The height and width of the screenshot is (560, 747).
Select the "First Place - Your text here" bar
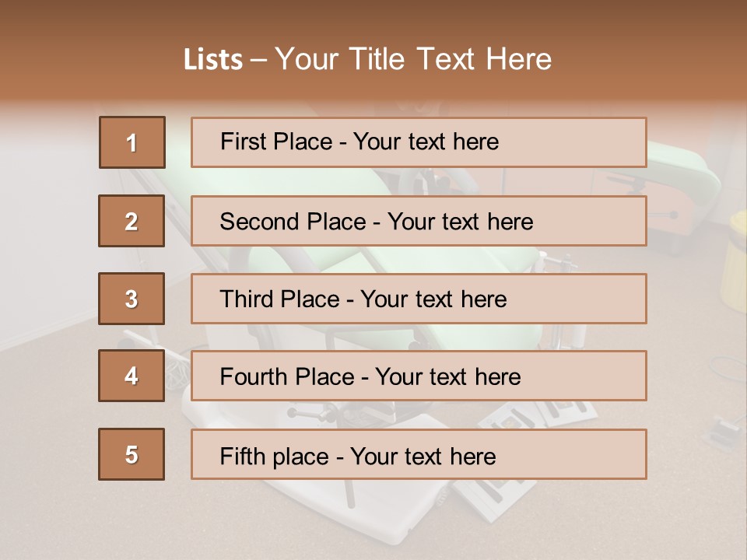click(419, 142)
